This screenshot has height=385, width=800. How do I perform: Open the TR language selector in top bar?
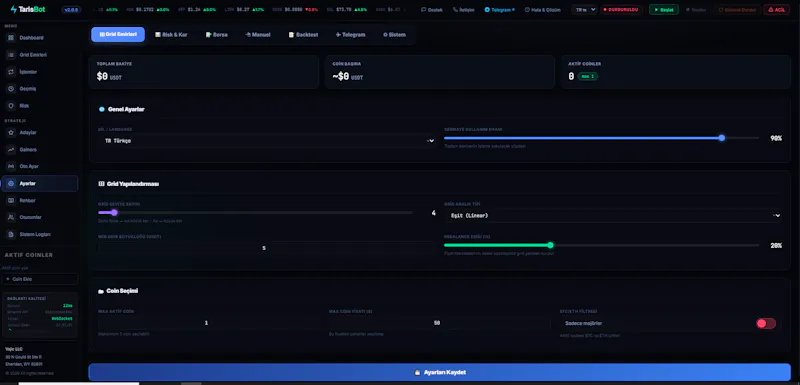click(x=584, y=10)
